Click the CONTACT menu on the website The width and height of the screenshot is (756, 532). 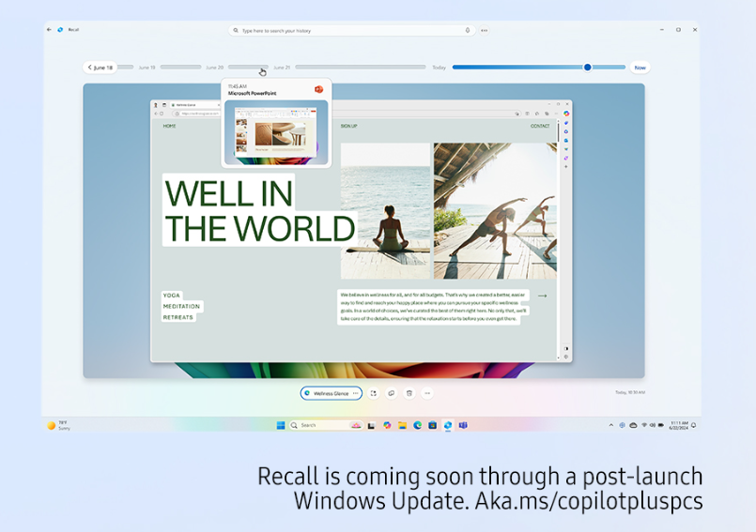(540, 126)
